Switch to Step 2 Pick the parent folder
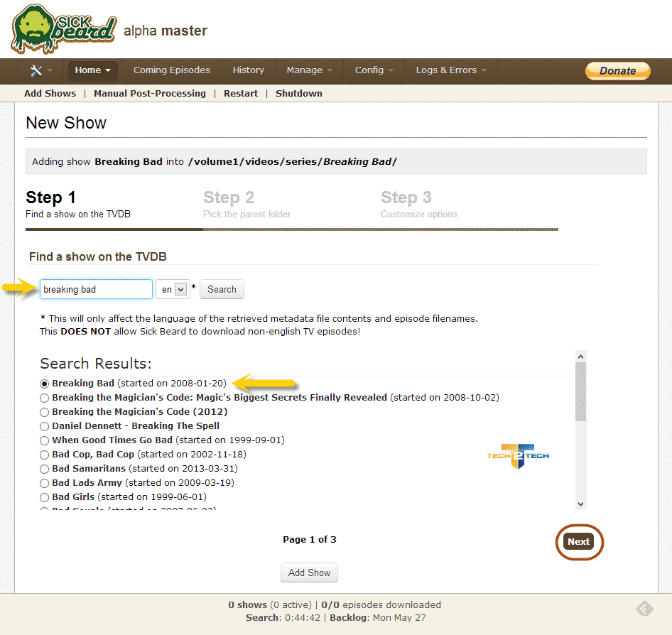672x635 pixels. coord(247,205)
